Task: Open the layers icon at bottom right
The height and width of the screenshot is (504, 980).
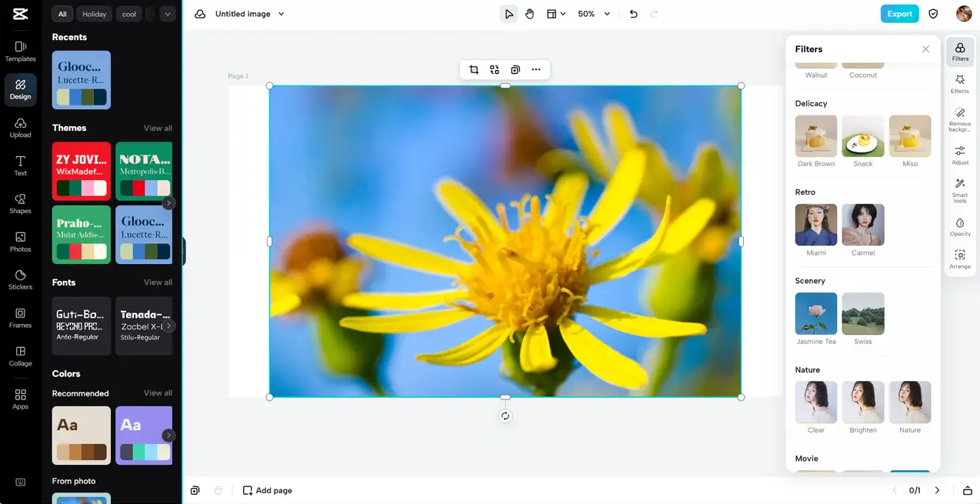Action: tap(968, 490)
